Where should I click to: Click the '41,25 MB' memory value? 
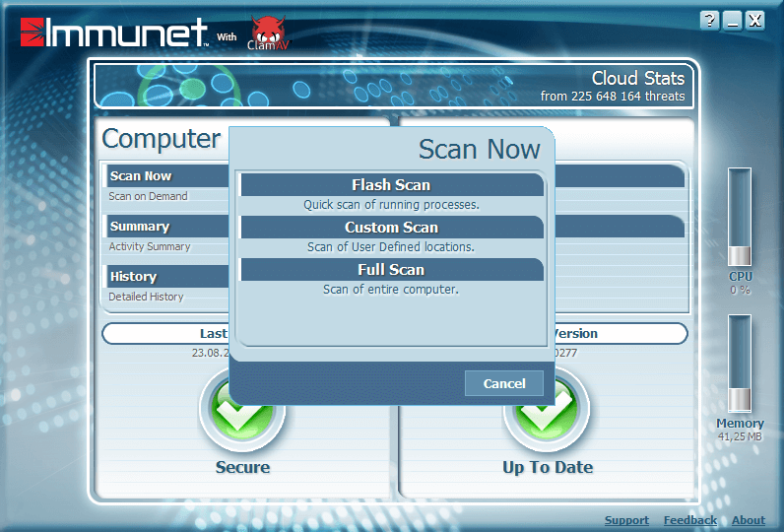740,436
